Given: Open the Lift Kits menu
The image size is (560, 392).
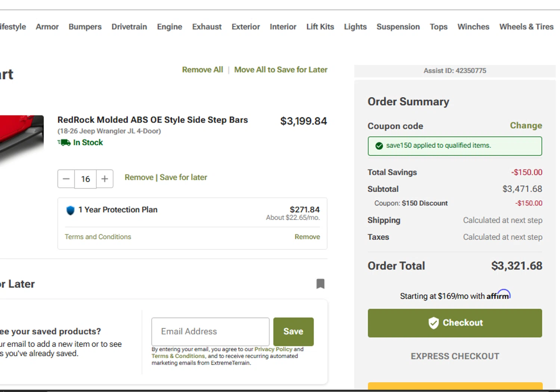Looking at the screenshot, I should pyautogui.click(x=320, y=27).
